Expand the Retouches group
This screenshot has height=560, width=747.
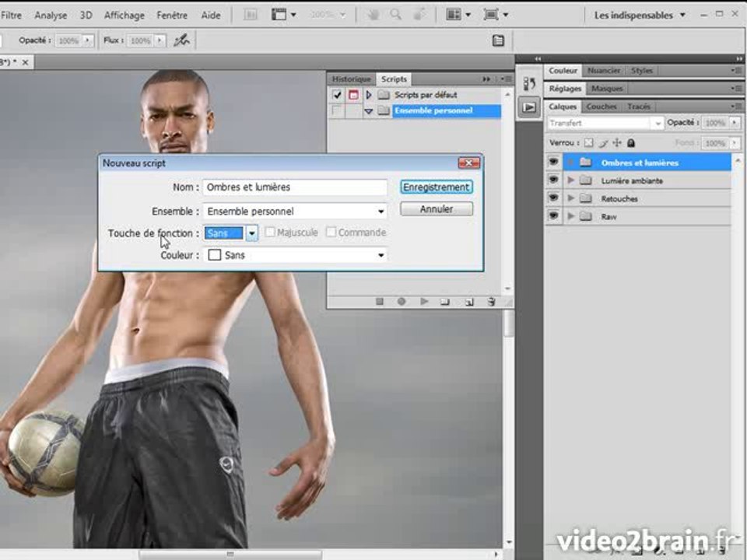click(570, 198)
